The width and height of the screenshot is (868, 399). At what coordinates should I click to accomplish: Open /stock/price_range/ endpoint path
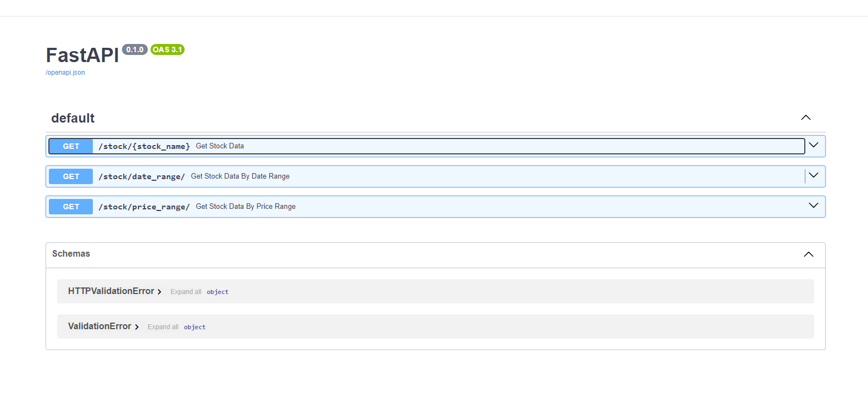(144, 207)
